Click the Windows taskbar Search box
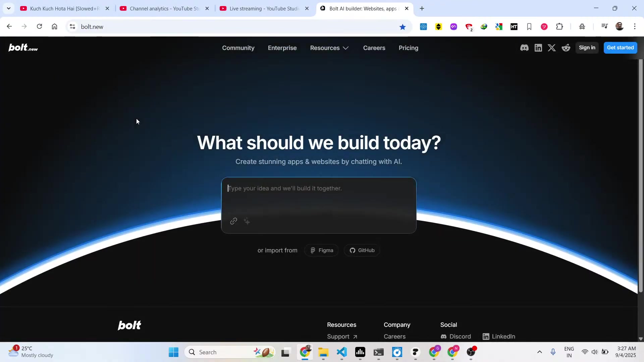The width and height of the screenshot is (644, 362). 230,352
